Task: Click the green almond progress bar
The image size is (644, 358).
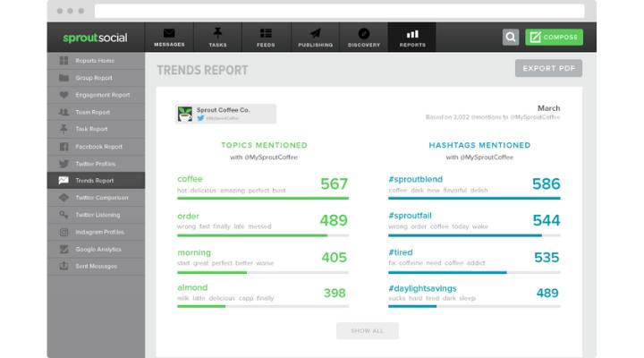Action: tap(201, 306)
